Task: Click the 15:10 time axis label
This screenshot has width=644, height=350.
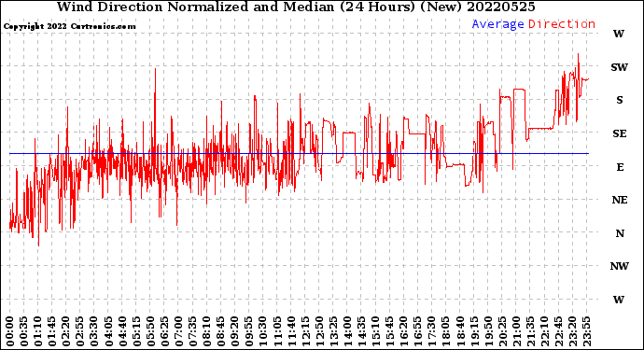Action: tap(375, 331)
